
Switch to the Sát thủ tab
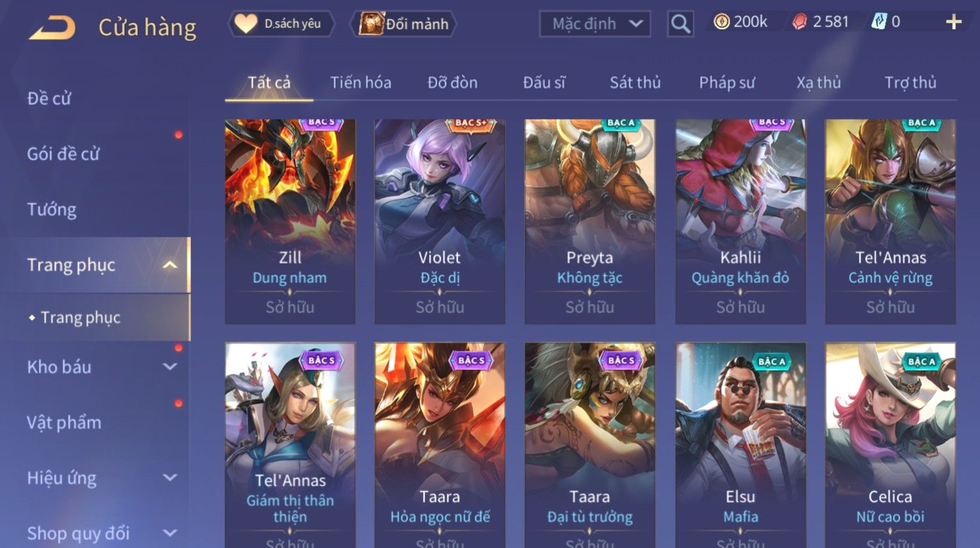tap(635, 82)
